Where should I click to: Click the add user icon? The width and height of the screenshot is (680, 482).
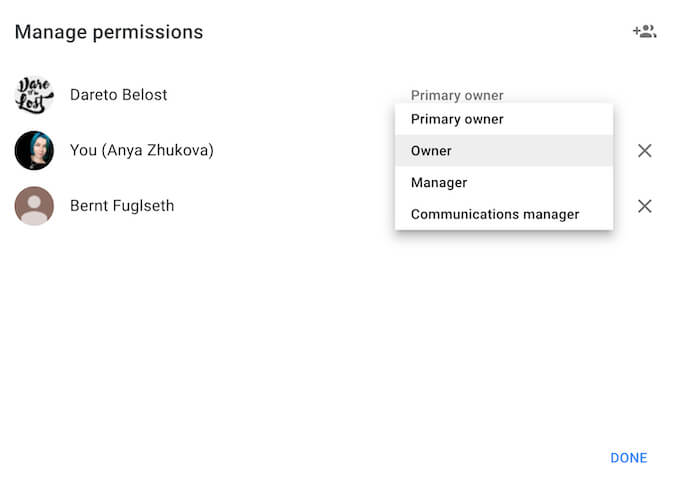point(644,32)
